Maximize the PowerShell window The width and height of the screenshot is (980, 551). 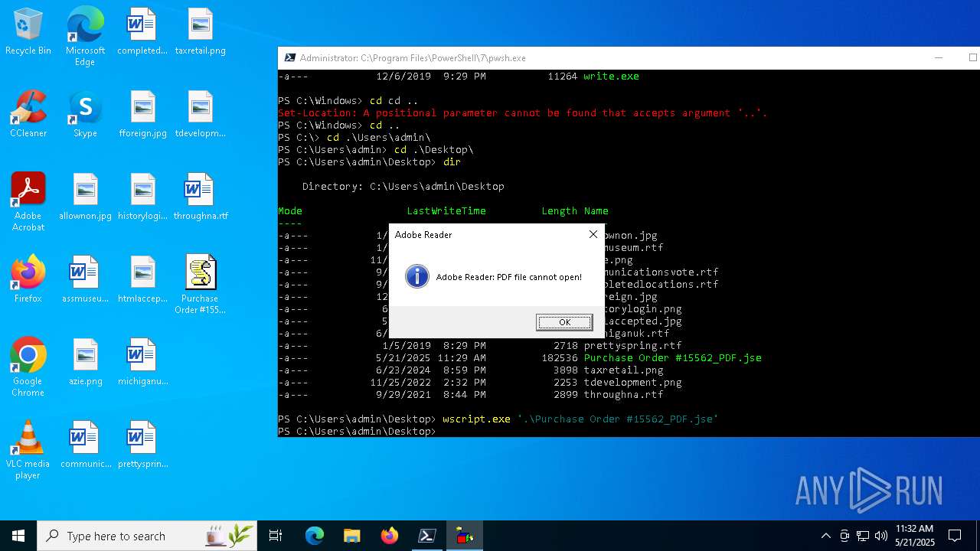click(x=972, y=57)
